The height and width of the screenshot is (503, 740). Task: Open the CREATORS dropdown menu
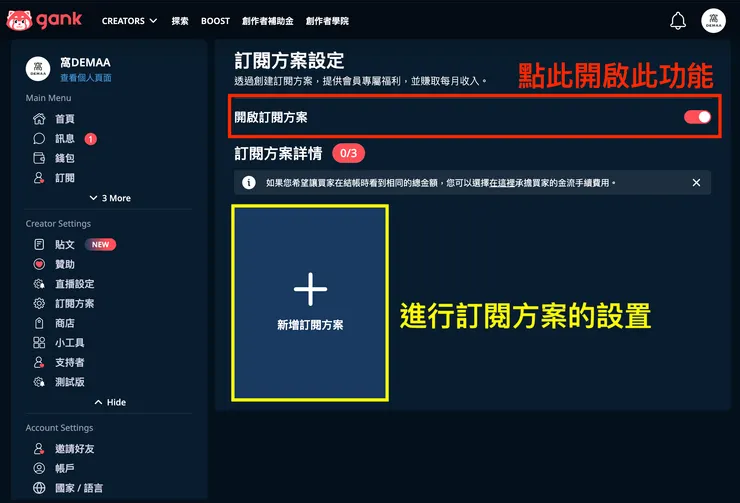pos(129,21)
